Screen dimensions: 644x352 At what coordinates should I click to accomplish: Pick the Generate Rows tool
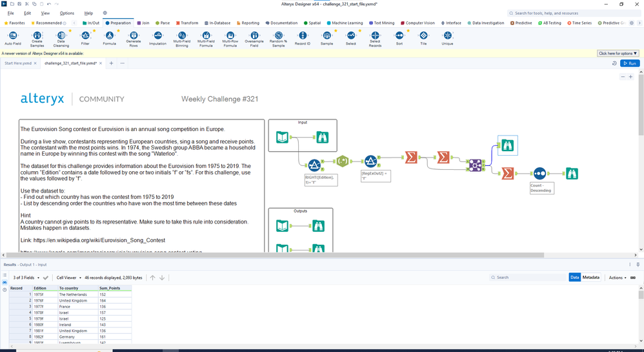(134, 39)
